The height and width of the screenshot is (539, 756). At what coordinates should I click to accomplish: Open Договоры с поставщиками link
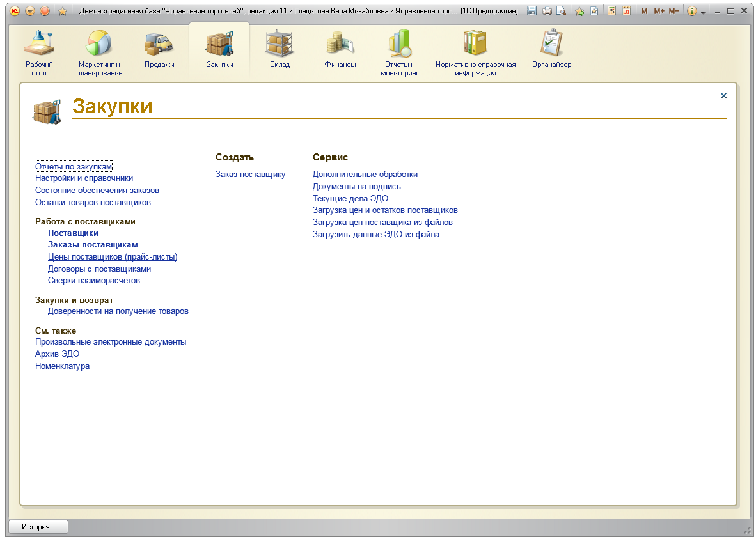(x=99, y=269)
